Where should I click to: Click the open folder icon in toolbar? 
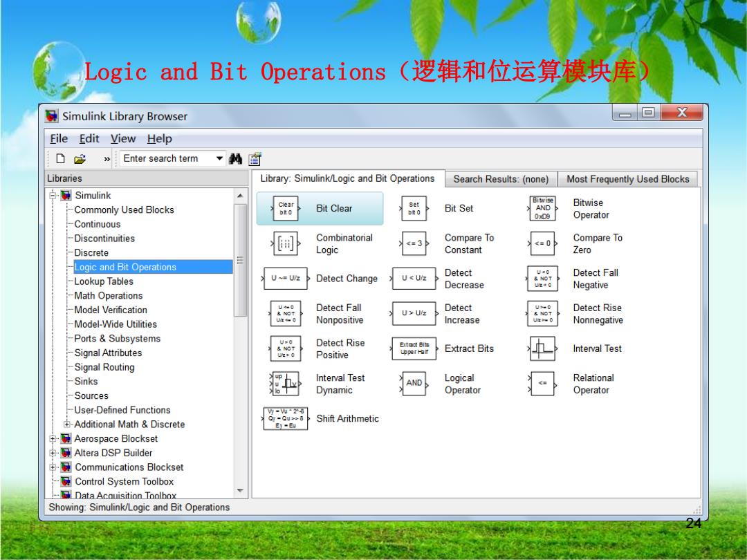[80, 159]
